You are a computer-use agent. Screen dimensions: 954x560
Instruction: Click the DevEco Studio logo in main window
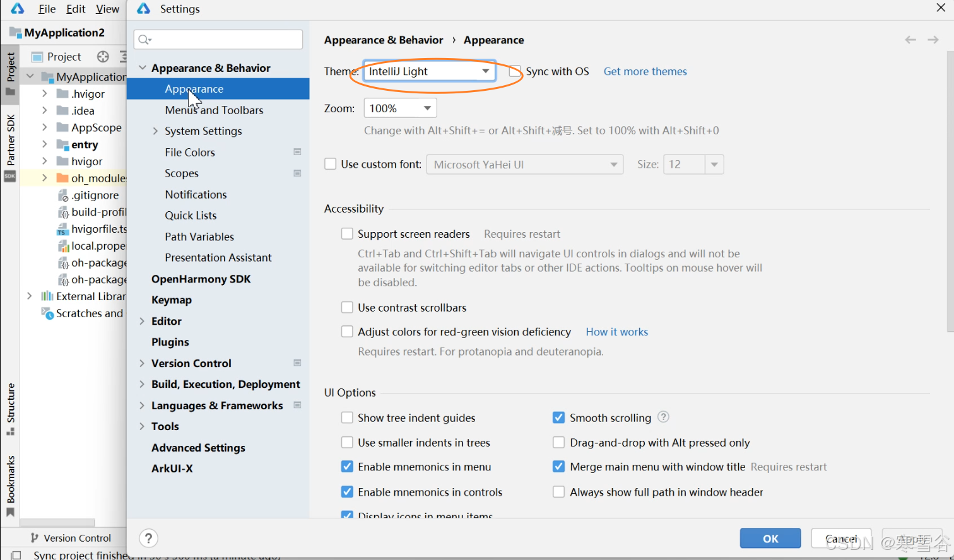click(17, 9)
